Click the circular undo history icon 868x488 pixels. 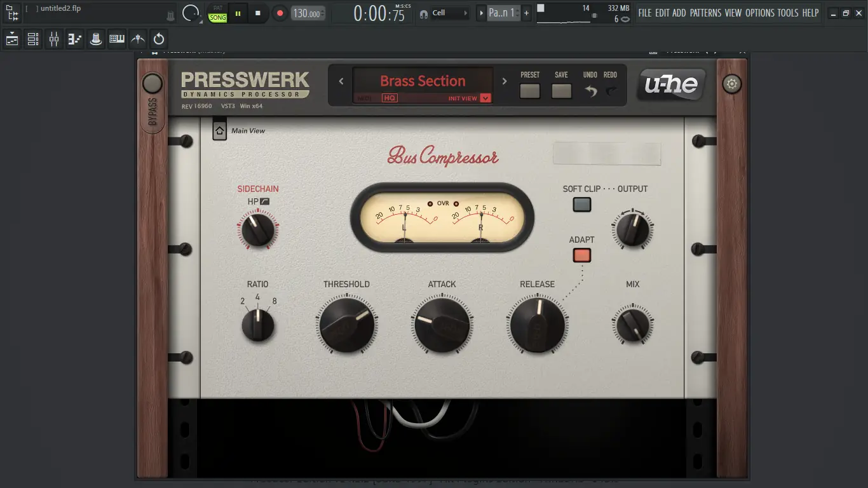click(x=159, y=39)
